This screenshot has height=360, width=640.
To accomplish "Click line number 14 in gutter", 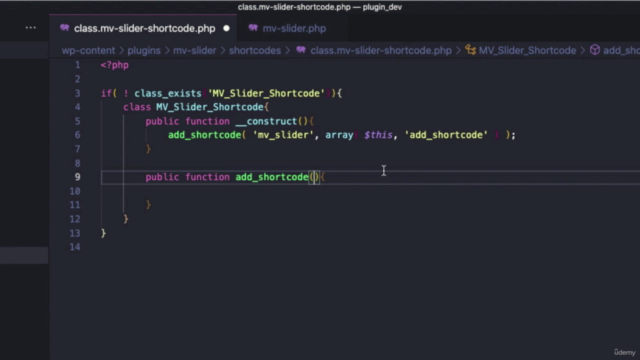I will (x=75, y=247).
